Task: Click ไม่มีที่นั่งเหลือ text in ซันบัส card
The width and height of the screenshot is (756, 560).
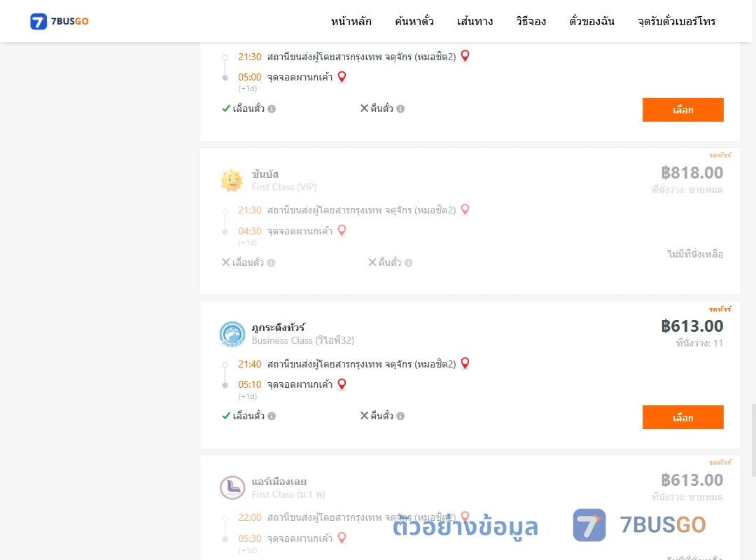Action: click(695, 254)
